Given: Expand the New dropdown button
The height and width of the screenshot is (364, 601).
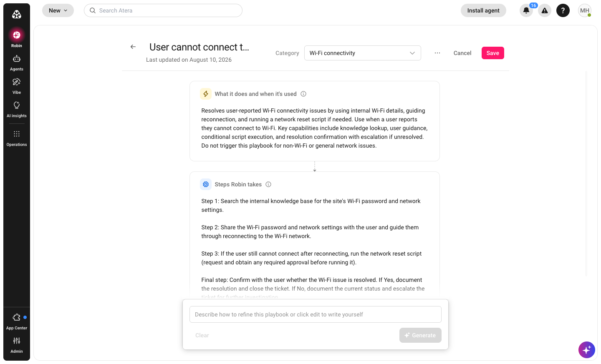Looking at the screenshot, I should pos(58,10).
